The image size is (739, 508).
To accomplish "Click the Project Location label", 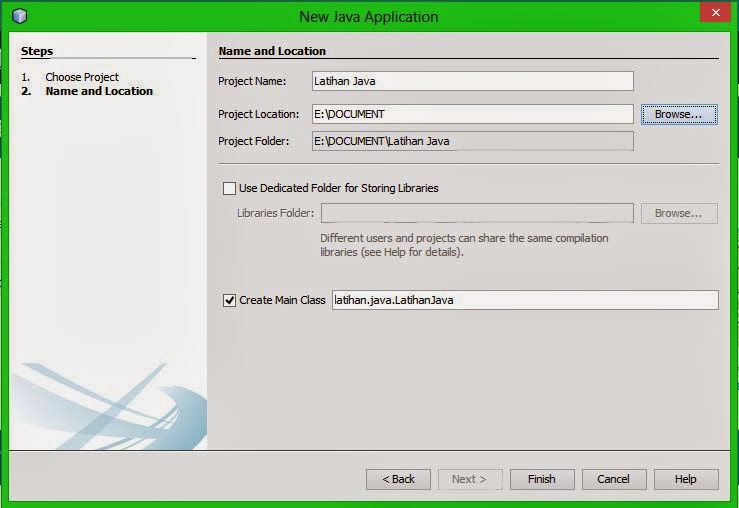I will (259, 114).
